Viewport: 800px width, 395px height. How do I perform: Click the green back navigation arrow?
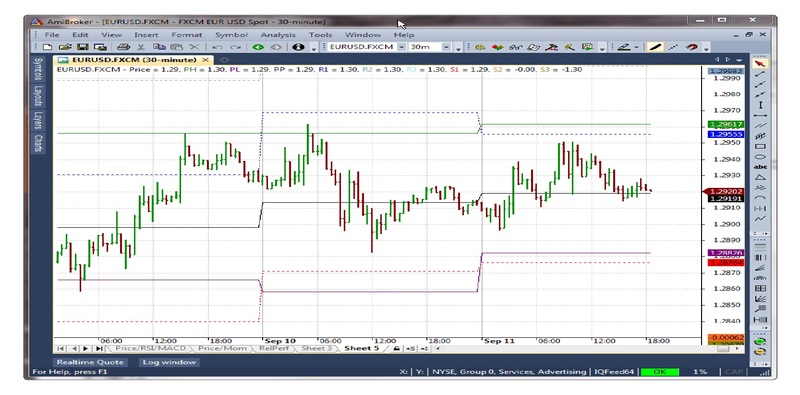[x=258, y=47]
